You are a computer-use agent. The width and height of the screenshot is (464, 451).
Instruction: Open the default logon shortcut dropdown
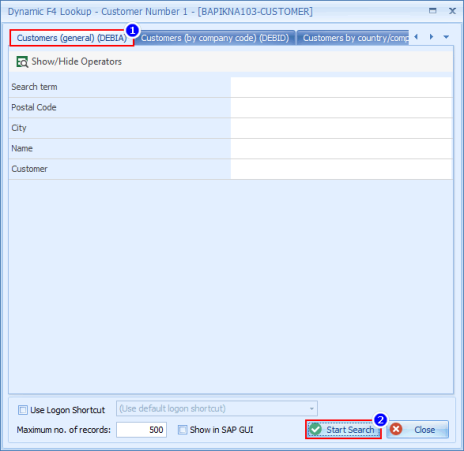tap(217, 409)
